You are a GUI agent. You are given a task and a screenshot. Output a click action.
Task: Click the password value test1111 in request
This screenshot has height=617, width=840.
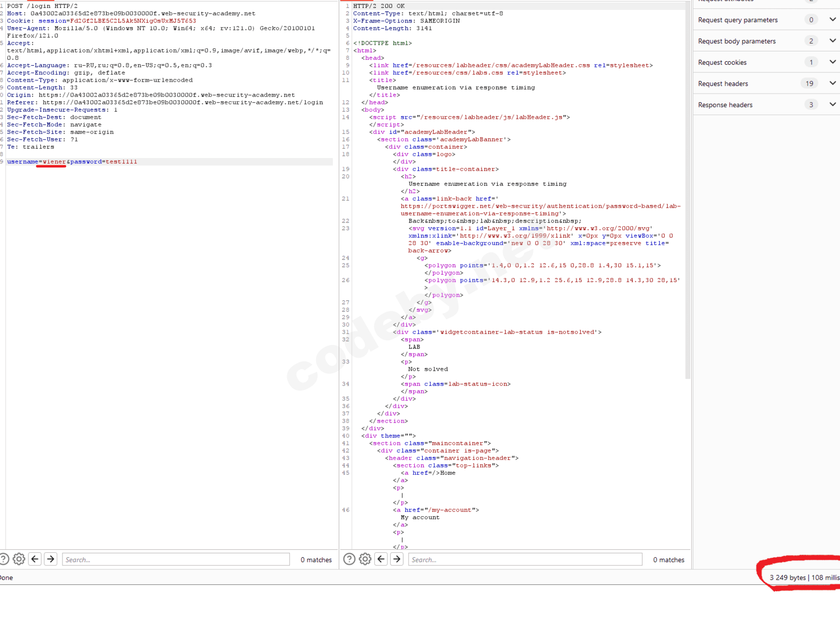(x=121, y=162)
